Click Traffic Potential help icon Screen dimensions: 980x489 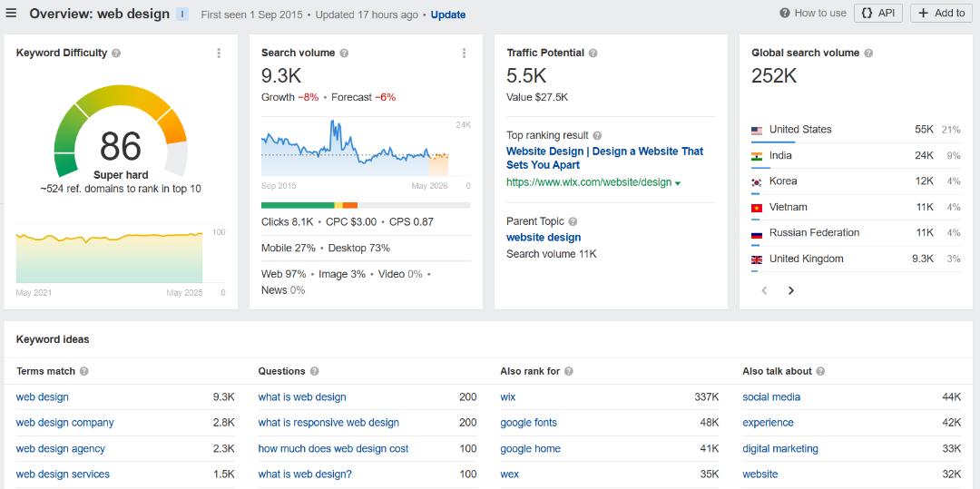[593, 54]
